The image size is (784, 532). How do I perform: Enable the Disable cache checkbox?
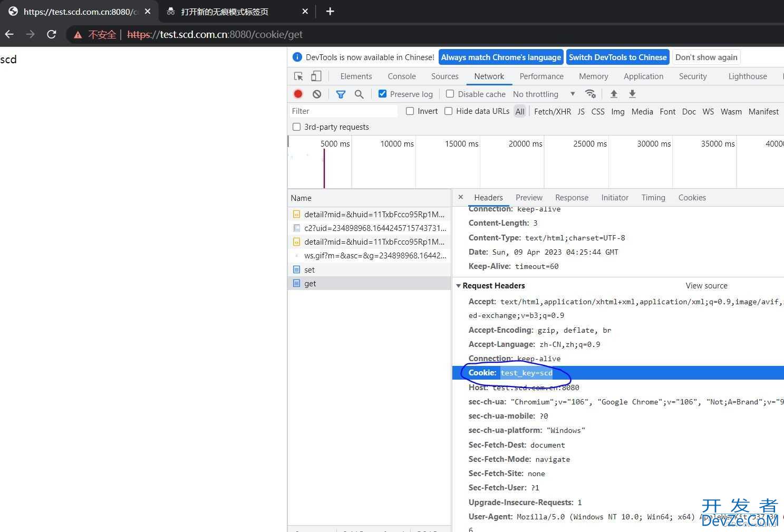pos(450,94)
